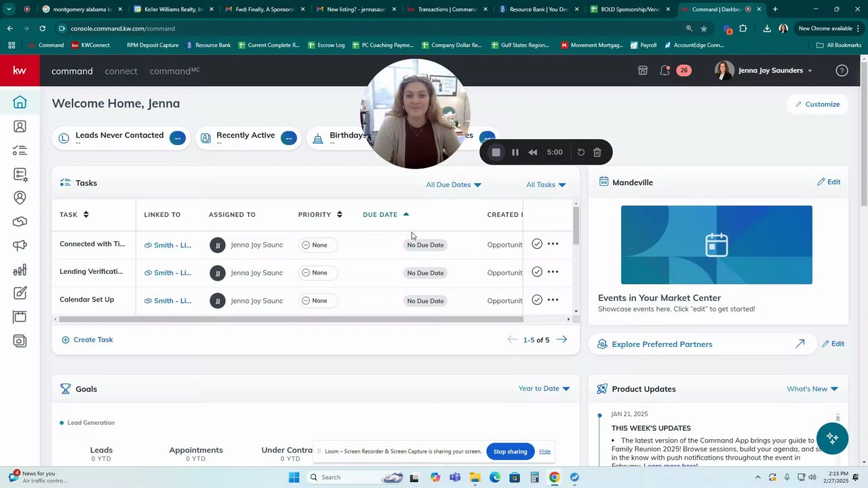Set priority for Lending Verificati... task
Viewport: 868px width, 488px height.
(318, 272)
